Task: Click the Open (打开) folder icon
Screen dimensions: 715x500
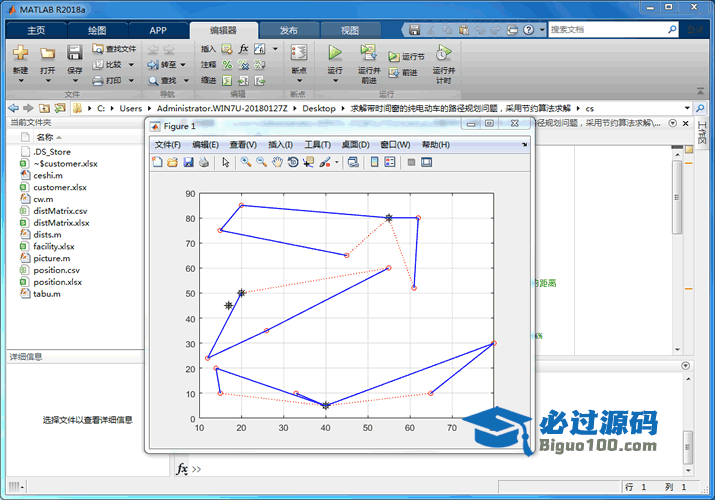Action: (x=47, y=53)
